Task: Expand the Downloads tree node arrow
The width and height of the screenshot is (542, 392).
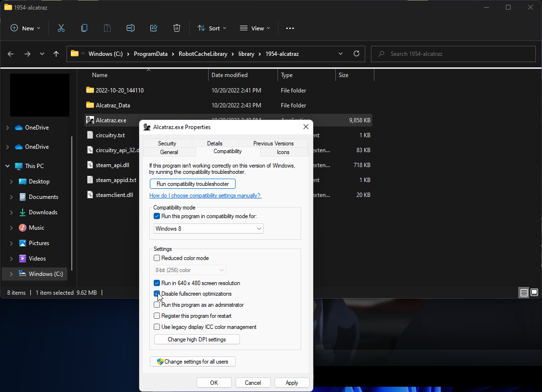Action: pos(12,212)
